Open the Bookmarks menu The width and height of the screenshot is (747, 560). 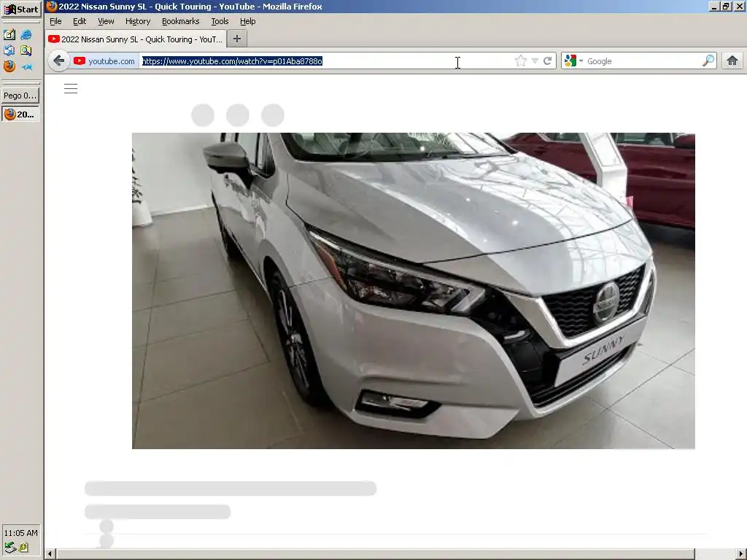(x=181, y=21)
